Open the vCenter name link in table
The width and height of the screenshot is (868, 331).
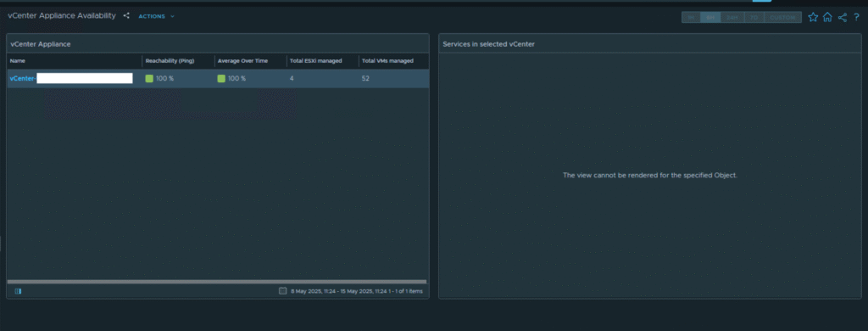(23, 79)
